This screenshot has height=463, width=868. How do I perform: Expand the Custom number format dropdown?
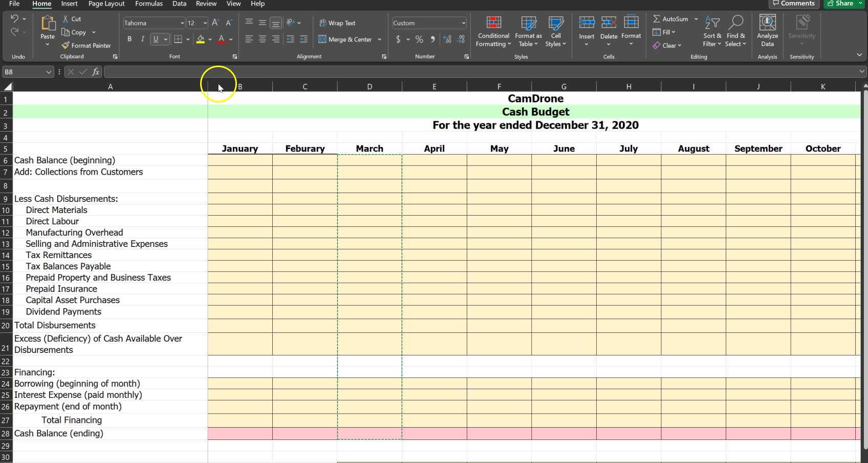(463, 23)
